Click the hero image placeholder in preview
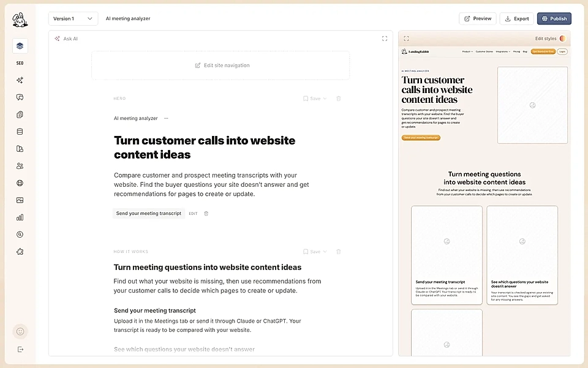Image resolution: width=588 pixels, height=368 pixels. click(x=532, y=105)
